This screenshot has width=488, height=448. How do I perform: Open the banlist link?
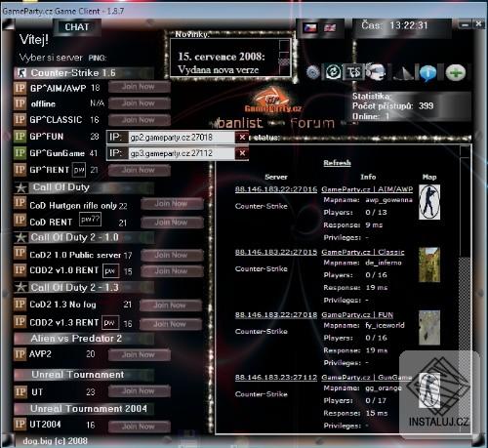click(x=240, y=123)
